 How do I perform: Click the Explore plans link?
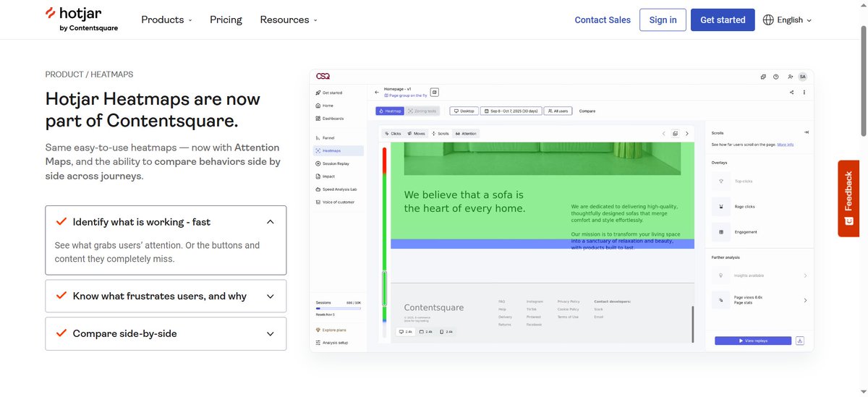click(331, 330)
